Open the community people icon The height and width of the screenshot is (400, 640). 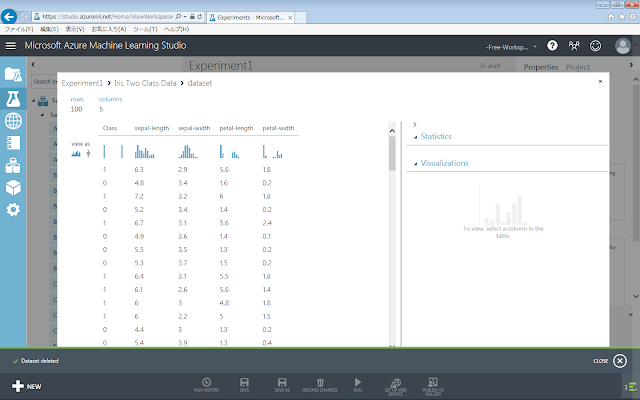pos(574,46)
